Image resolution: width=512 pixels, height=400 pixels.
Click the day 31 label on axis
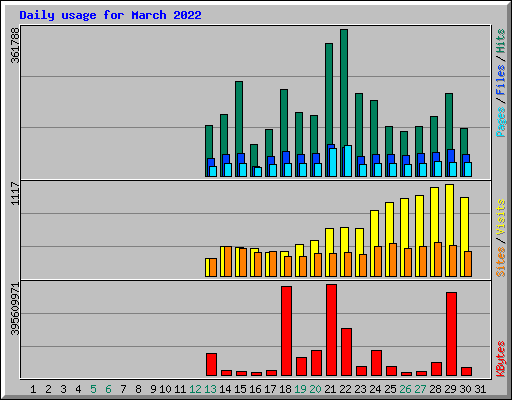click(x=480, y=389)
